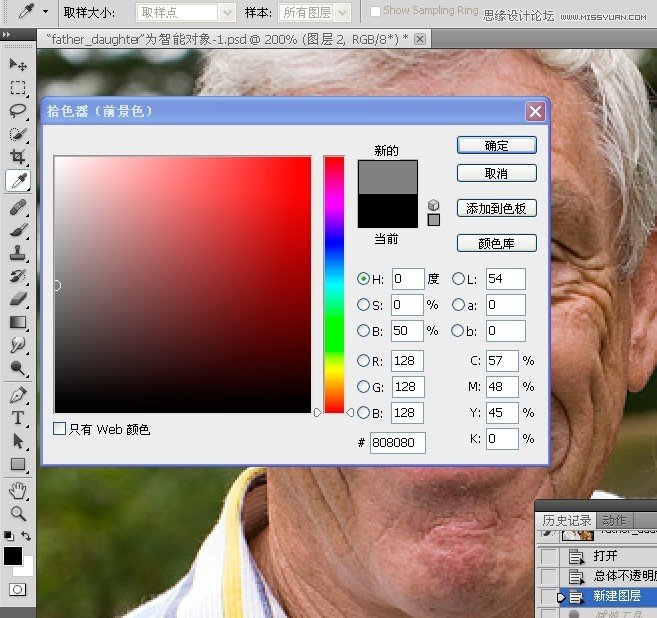Viewport: 657px width, 618px height.
Task: Select the Clone Stamp tool
Action: 18,253
